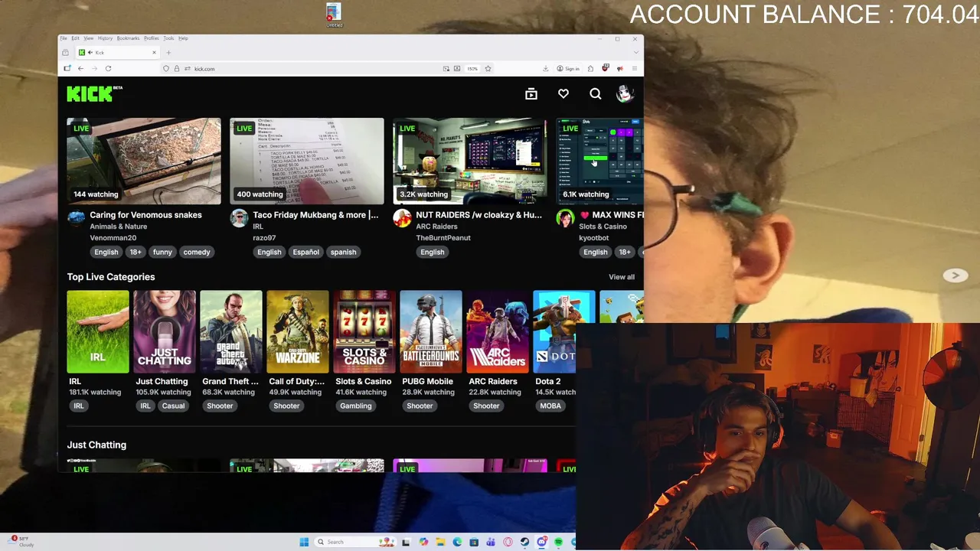980x551 pixels.
Task: Close the Kick browser tab
Action: coord(154,52)
